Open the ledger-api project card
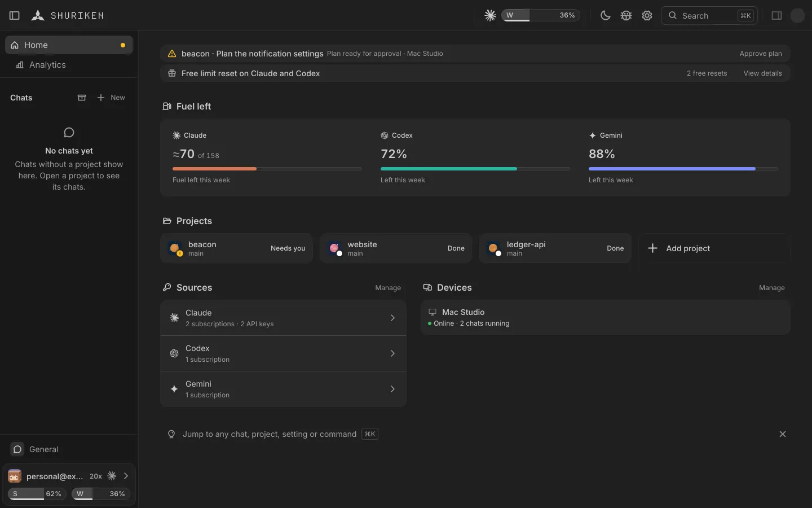Screen dimensions: 812x508 [x=555, y=248]
